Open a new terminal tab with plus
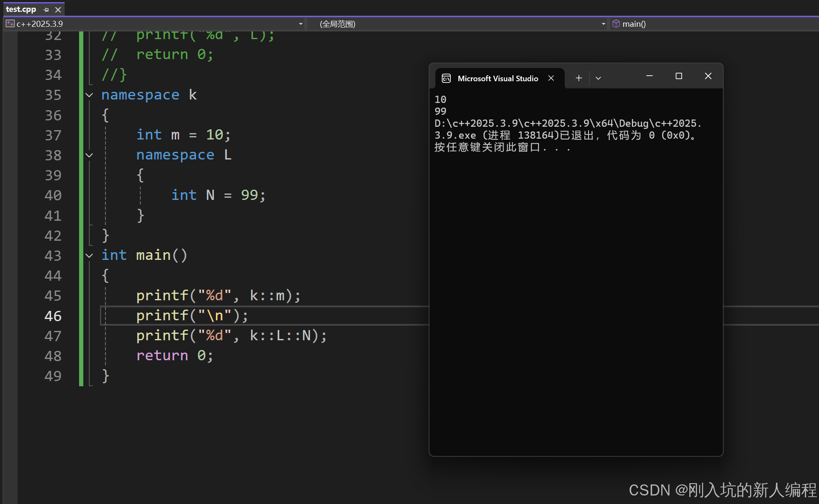Screen dimensions: 819x504 578,78
